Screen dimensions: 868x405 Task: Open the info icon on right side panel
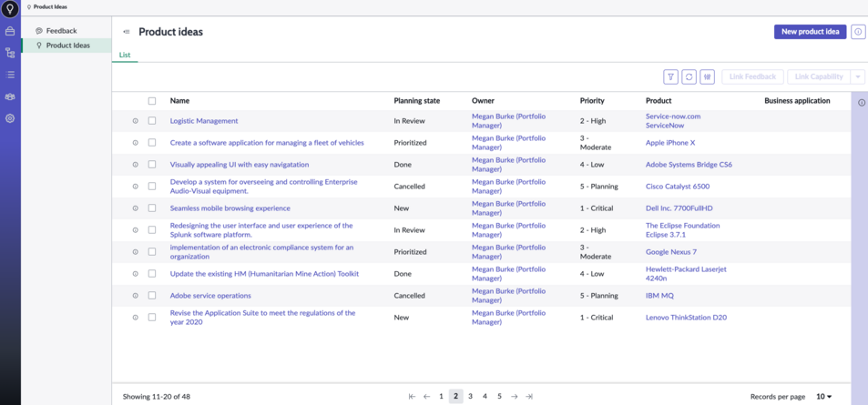(x=862, y=102)
